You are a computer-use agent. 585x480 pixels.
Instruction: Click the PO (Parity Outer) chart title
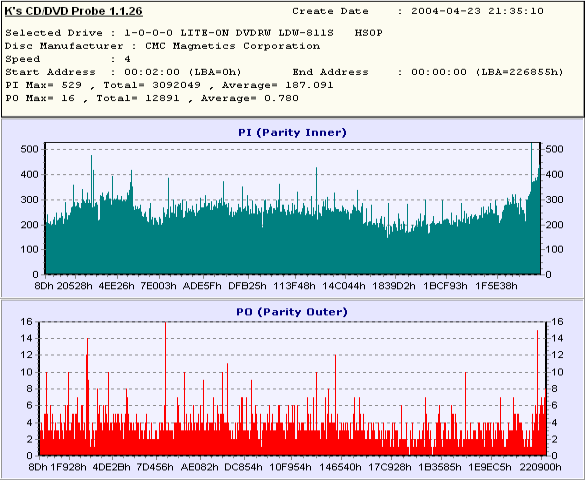click(x=292, y=312)
